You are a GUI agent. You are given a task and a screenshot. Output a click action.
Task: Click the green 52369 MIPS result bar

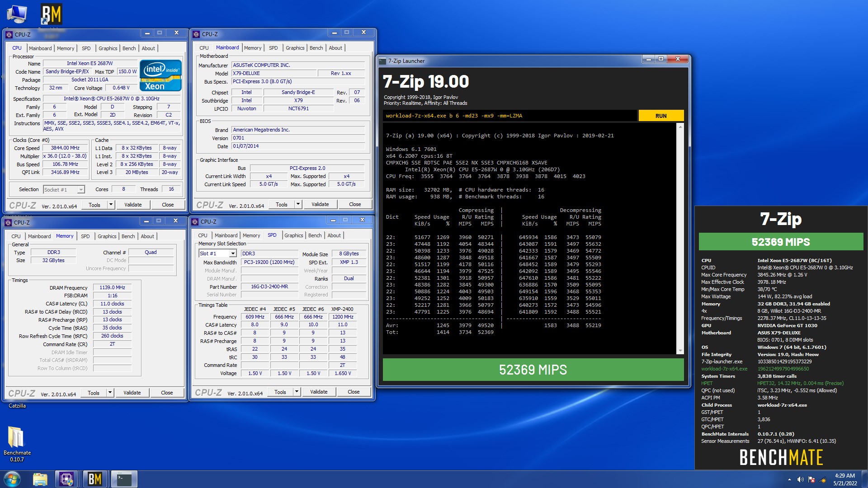point(533,370)
